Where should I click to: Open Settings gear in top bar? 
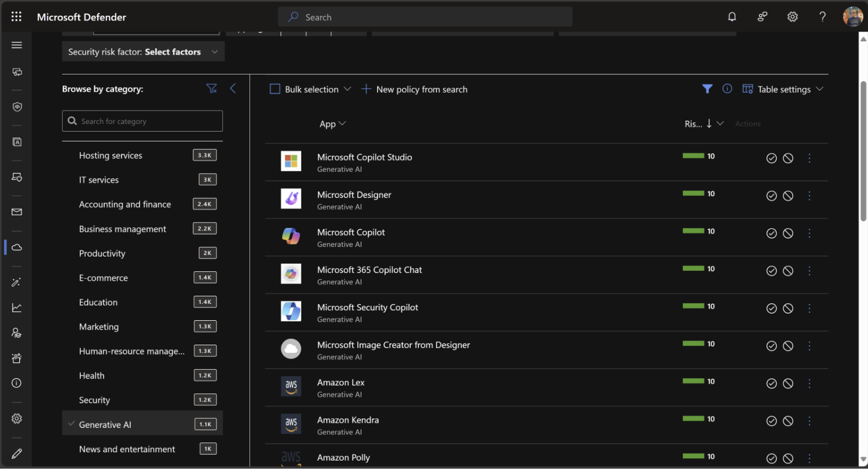pos(792,17)
